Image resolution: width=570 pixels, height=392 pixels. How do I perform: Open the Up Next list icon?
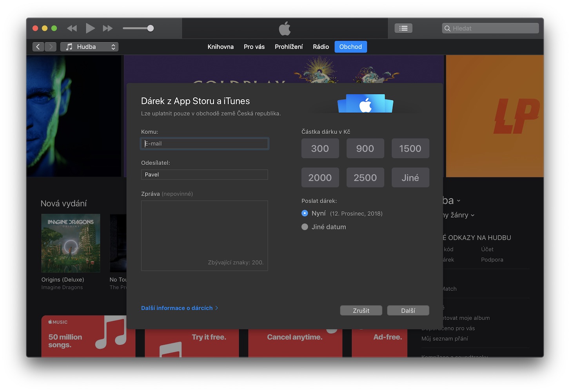click(403, 28)
